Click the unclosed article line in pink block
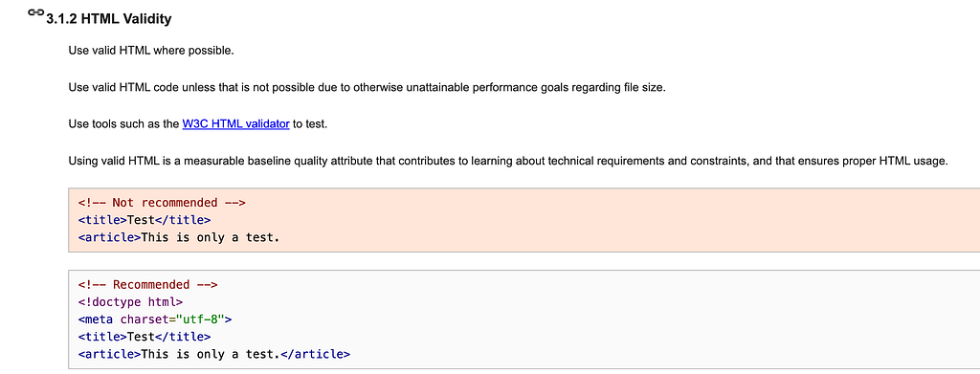Viewport: 980px width, 374px height. coord(179,237)
